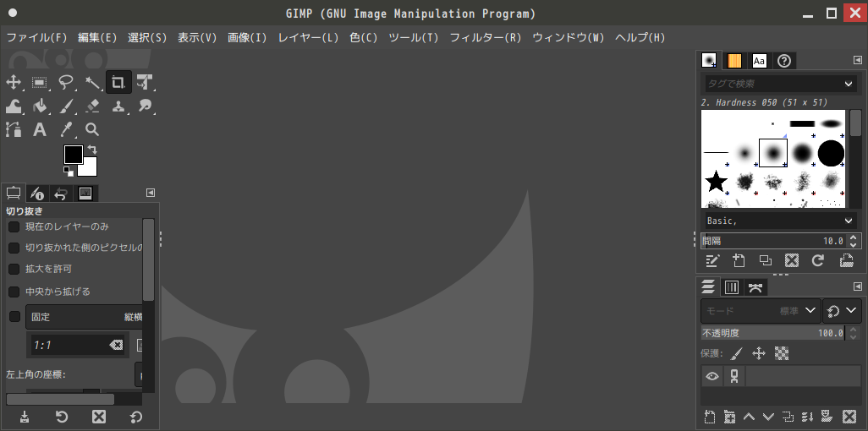Click the tool options horizontal scrollbar
This screenshot has height=431, width=868.
[x=60, y=399]
